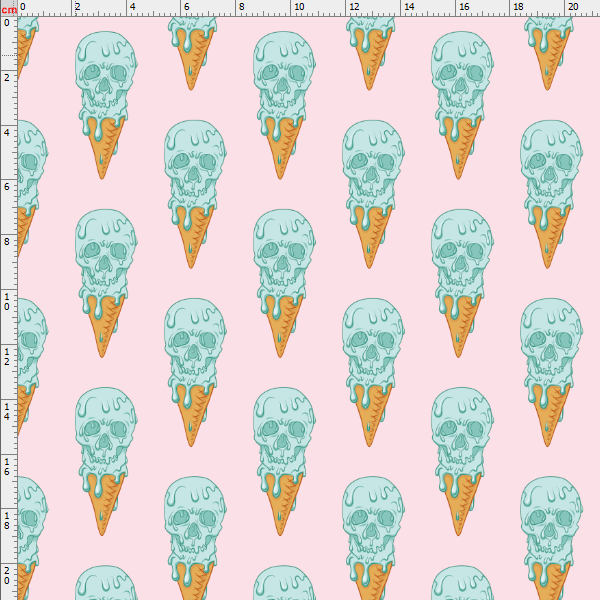Click the 20 mark on horizontal ruler
The width and height of the screenshot is (600, 600).
coord(573,7)
